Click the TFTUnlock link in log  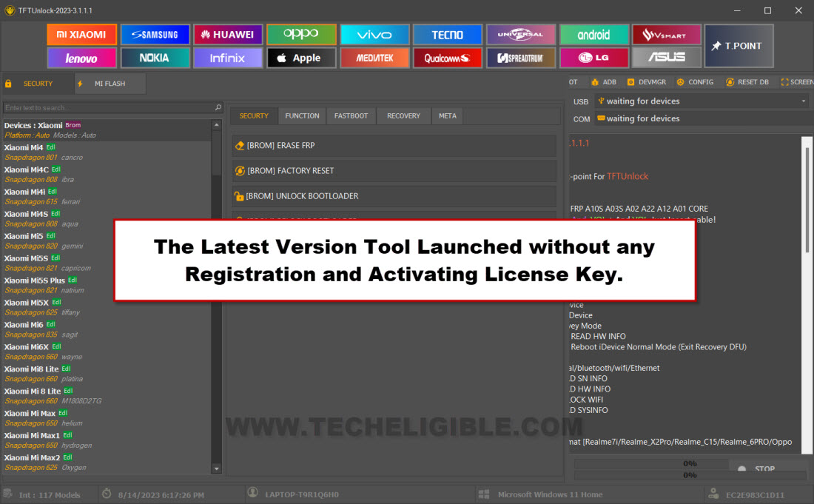628,176
